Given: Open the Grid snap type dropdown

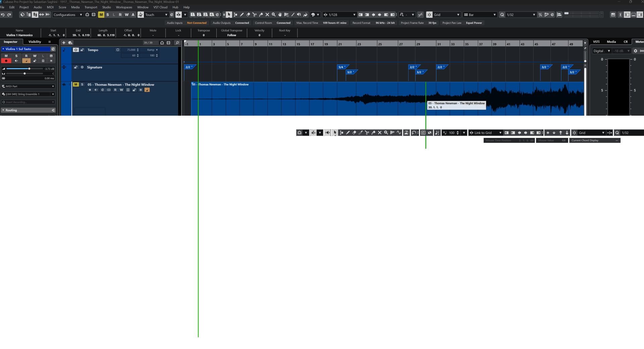Looking at the screenshot, I should click(446, 15).
